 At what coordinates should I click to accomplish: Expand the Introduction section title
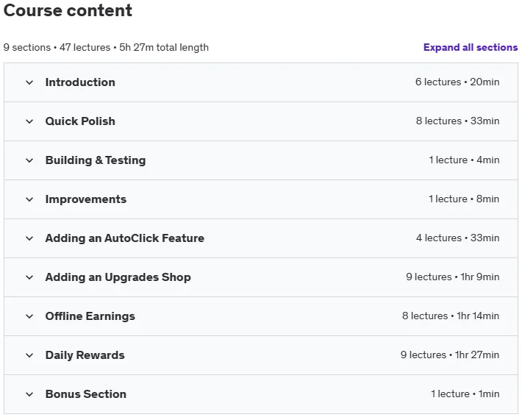[80, 82]
